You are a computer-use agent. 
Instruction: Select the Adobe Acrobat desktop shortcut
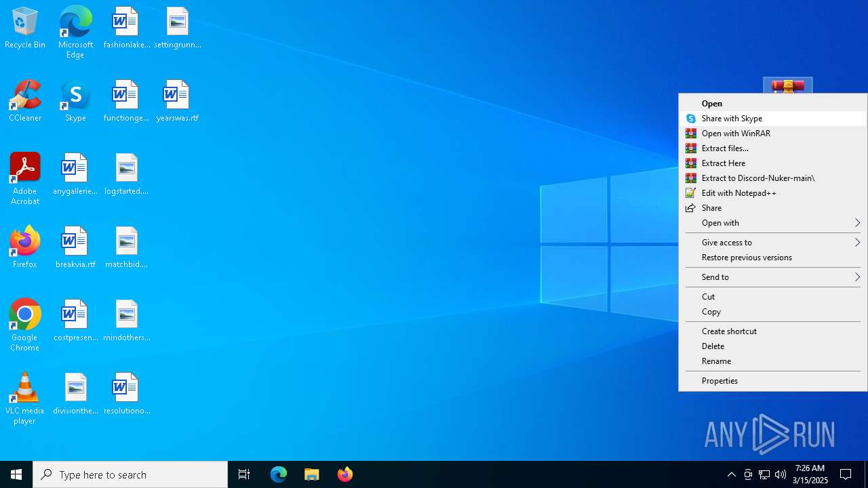[25, 179]
